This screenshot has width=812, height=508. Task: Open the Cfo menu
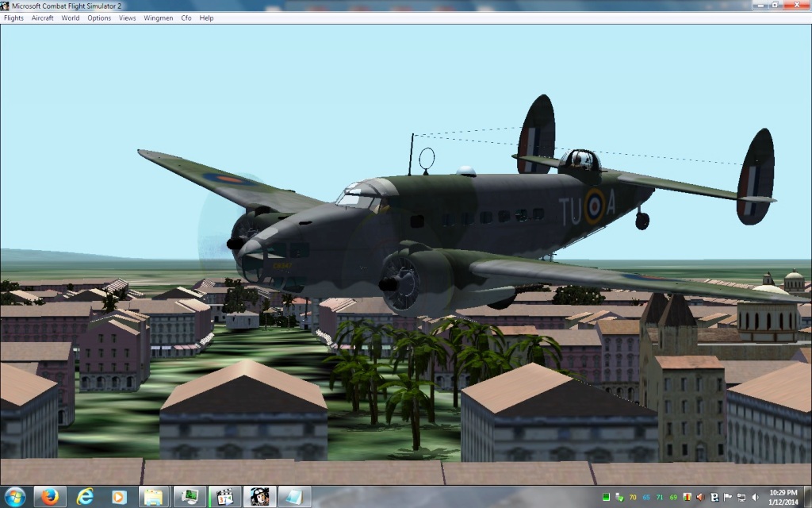click(x=186, y=17)
